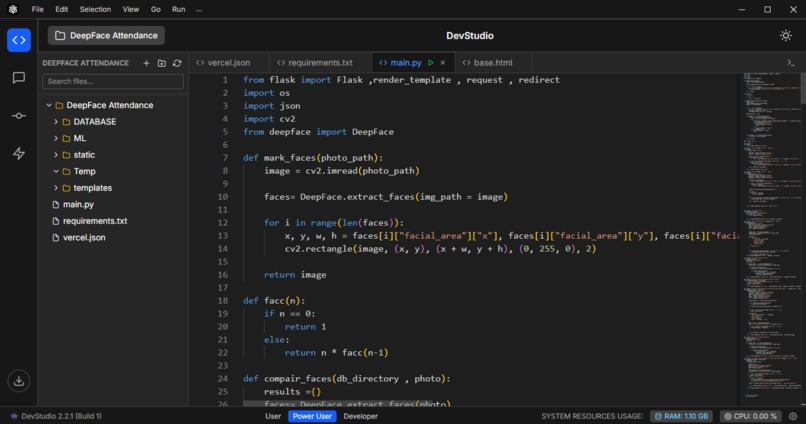Collapse the Temp folder chevron
The image size is (806, 424).
(56, 171)
